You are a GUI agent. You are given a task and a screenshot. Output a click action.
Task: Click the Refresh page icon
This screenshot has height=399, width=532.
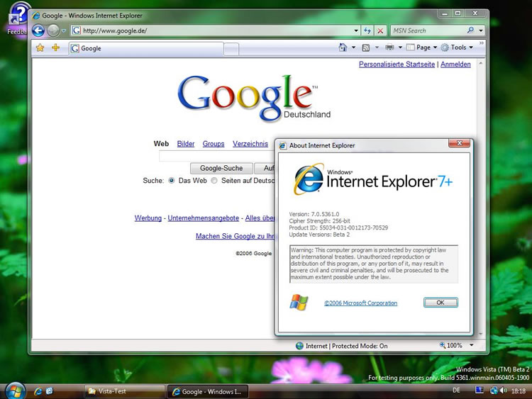point(367,30)
